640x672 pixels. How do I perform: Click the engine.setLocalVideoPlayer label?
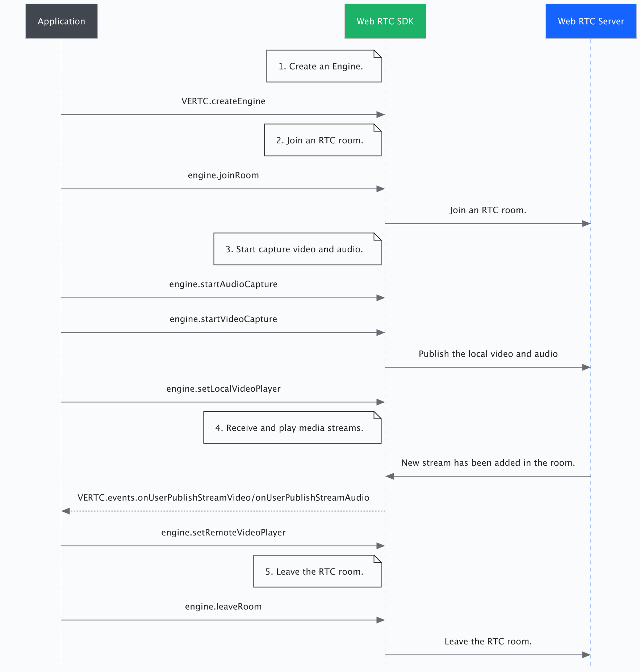pyautogui.click(x=223, y=389)
